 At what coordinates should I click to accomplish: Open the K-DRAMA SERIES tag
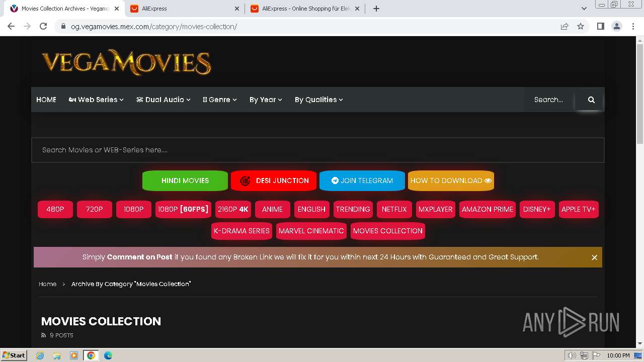click(242, 231)
